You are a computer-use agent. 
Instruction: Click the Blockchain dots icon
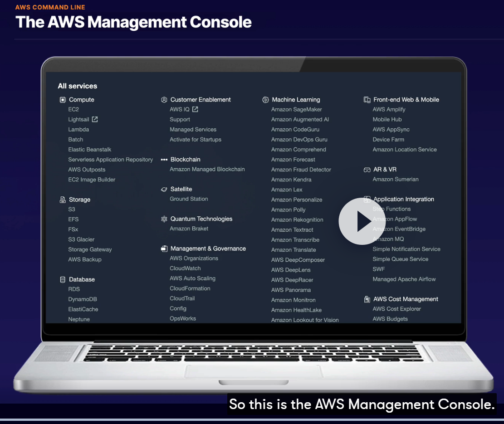(x=164, y=160)
